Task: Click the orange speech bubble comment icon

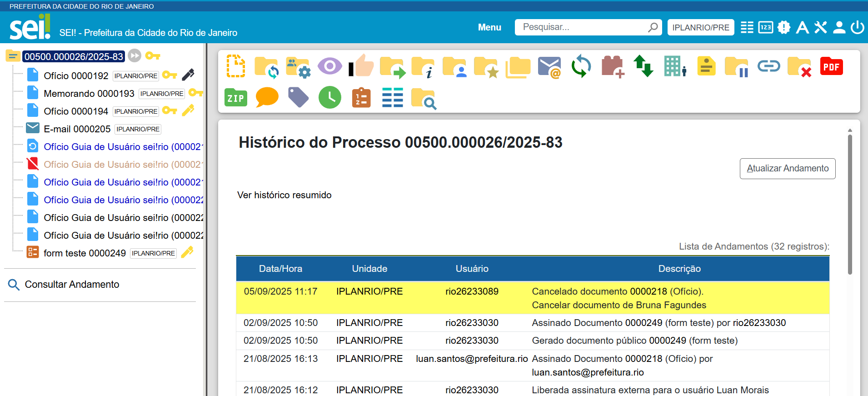Action: 267,97
